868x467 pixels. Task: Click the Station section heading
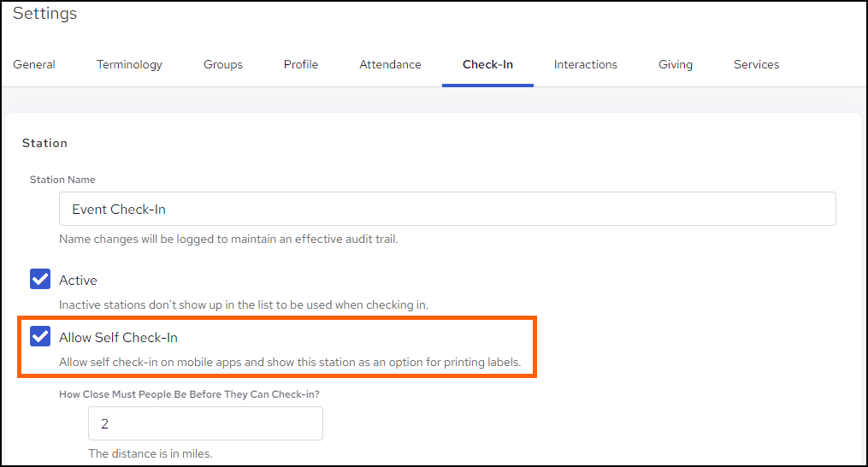(44, 143)
